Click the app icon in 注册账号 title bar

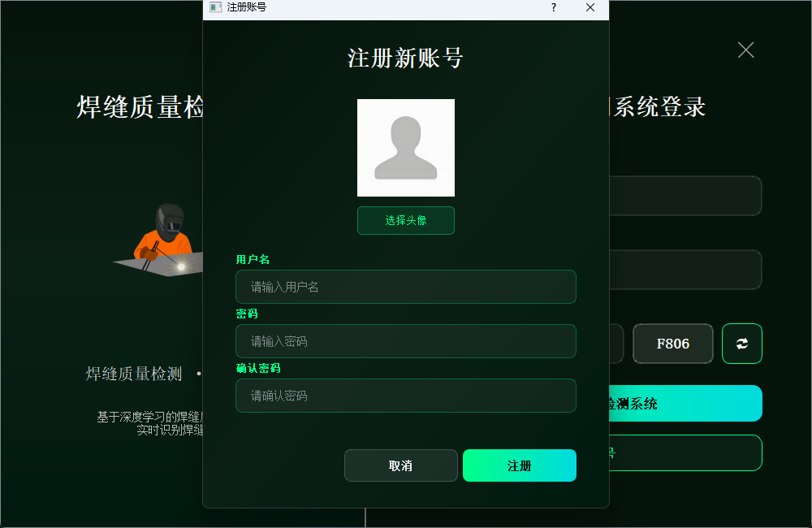click(215, 7)
